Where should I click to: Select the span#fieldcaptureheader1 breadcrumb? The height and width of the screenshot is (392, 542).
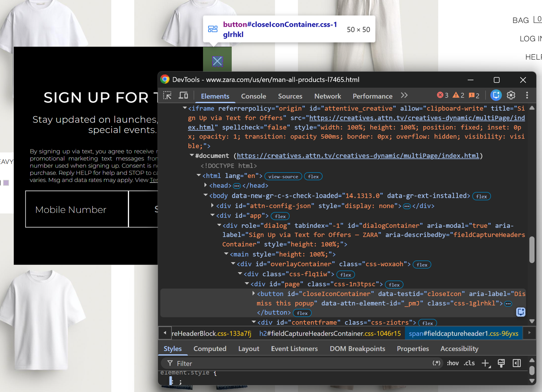tap(464, 333)
